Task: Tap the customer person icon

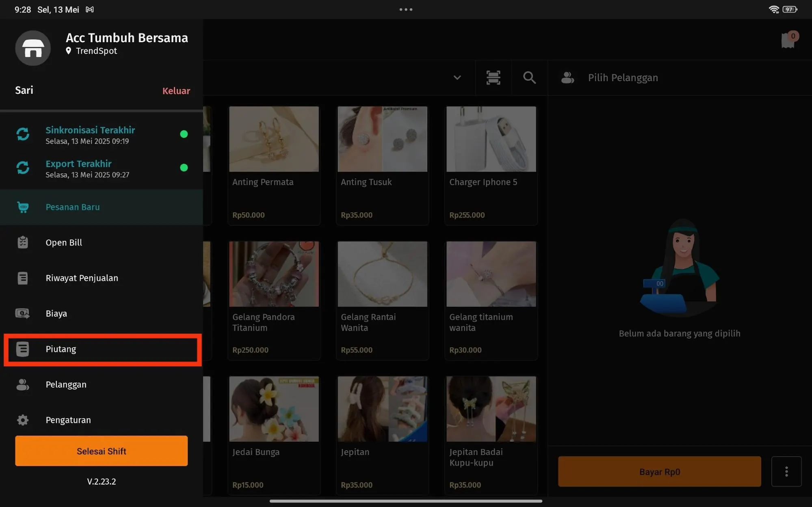Action: [567, 78]
